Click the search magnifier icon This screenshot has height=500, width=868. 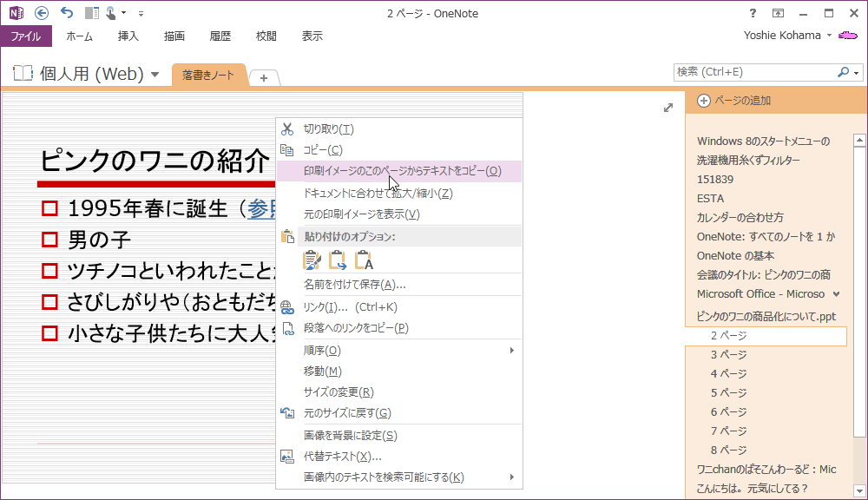(x=843, y=72)
